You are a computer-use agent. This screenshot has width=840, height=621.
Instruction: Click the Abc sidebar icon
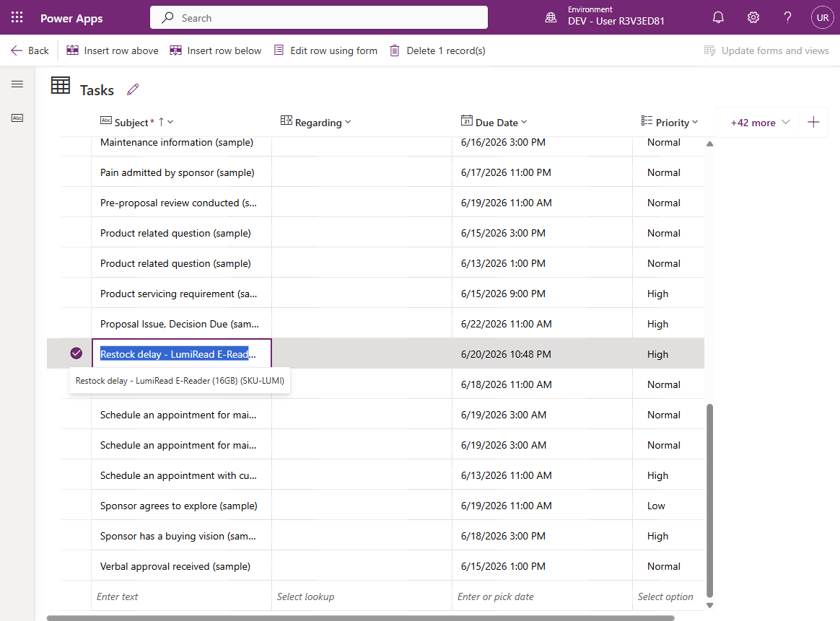[x=17, y=118]
